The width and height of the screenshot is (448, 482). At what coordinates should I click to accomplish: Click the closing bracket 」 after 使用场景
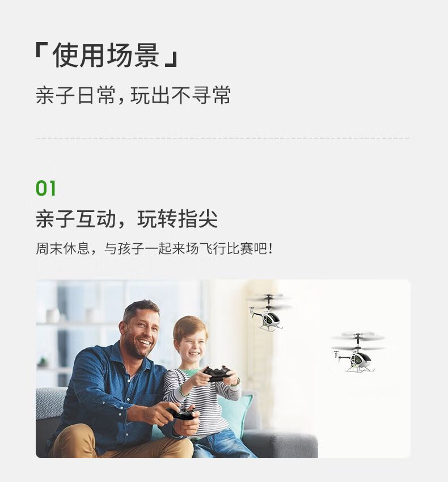[172, 59]
